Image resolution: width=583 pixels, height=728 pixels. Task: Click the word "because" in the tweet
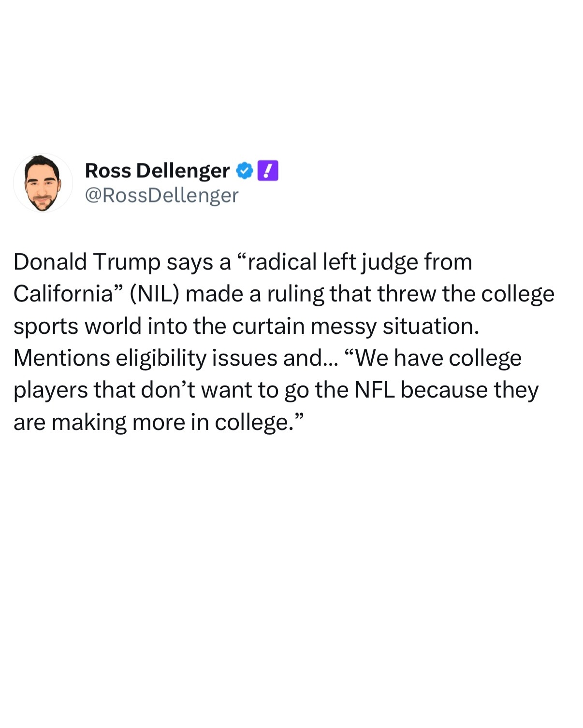pos(444,390)
